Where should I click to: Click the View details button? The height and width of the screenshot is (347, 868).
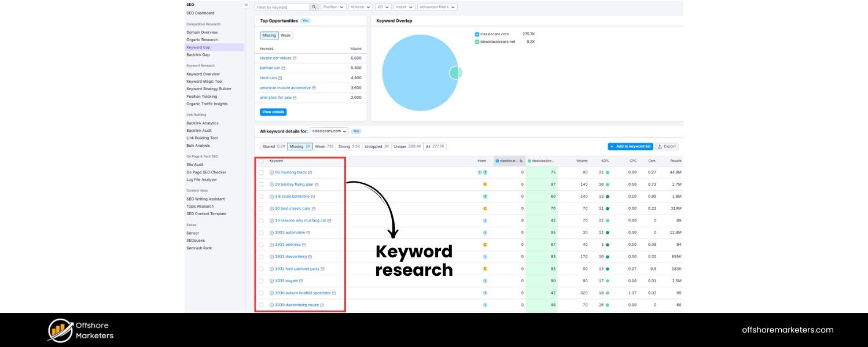(273, 112)
